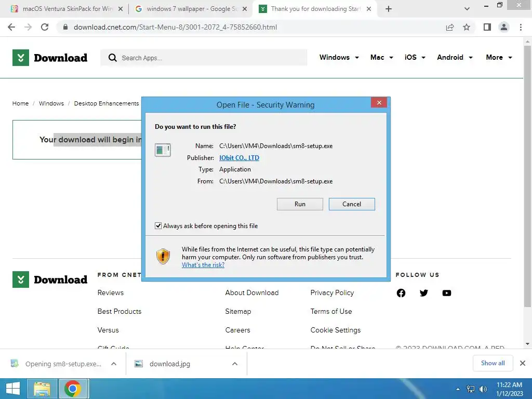Image resolution: width=532 pixels, height=399 pixels.
Task: Bookmark this page with star icon
Action: click(x=467, y=27)
